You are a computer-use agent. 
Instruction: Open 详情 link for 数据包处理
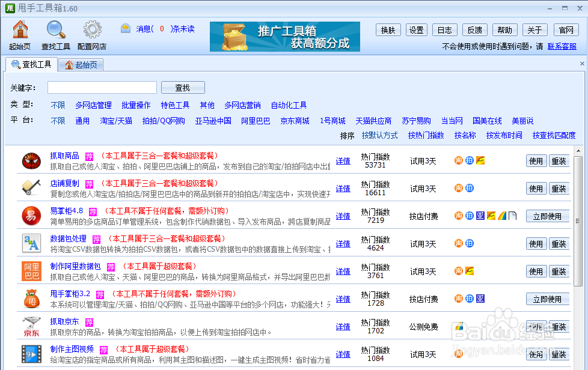pyautogui.click(x=343, y=244)
